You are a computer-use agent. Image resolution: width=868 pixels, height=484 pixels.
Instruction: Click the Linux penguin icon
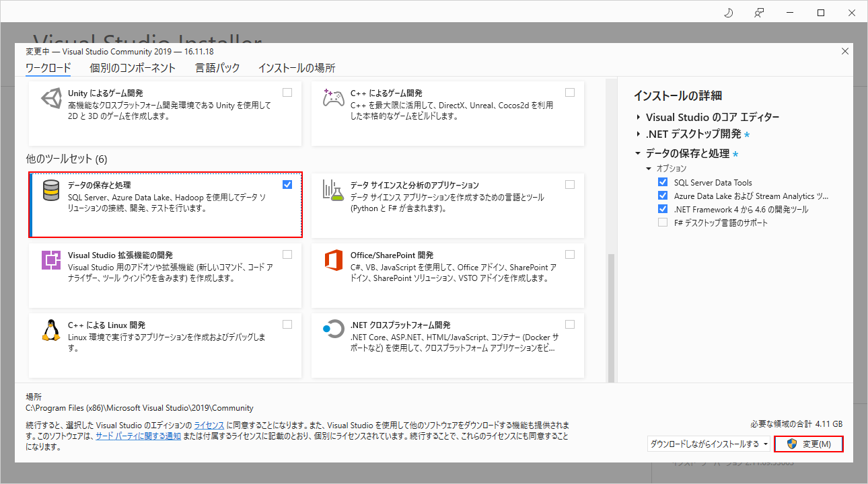[51, 330]
